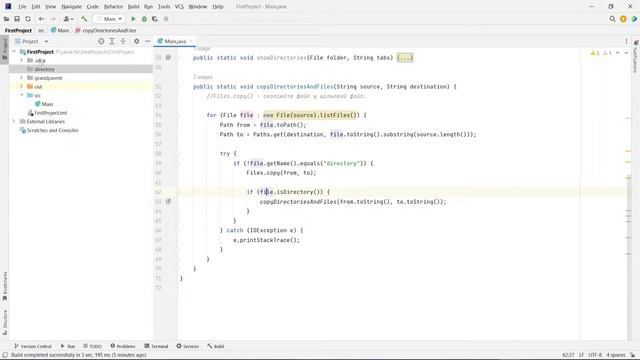Navigate Back with the left arrow
Viewport: 640px width, 360px height.
pyautogui.click(x=41, y=19)
